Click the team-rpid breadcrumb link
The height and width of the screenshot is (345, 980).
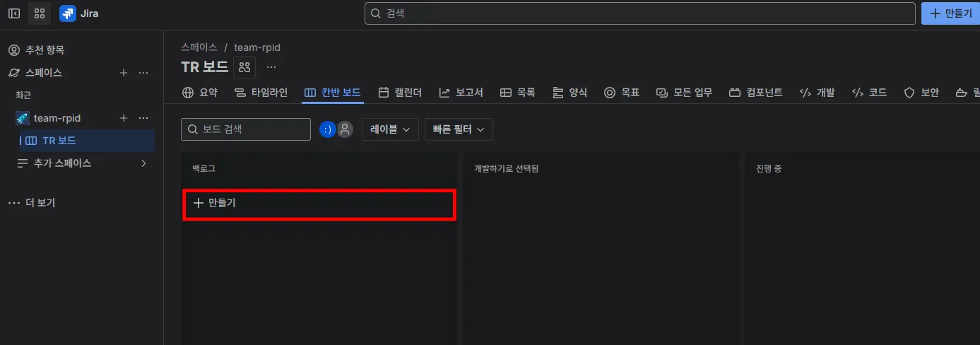[257, 47]
